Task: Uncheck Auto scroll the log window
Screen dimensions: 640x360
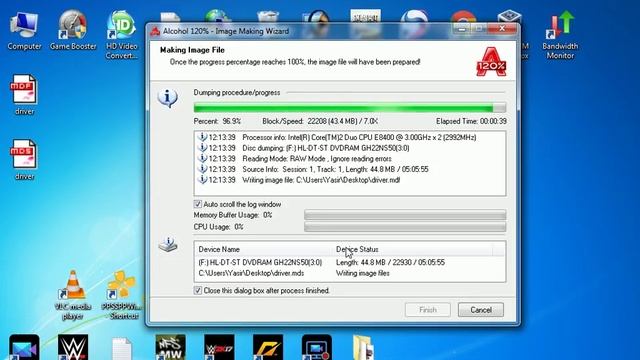Action: (198, 204)
